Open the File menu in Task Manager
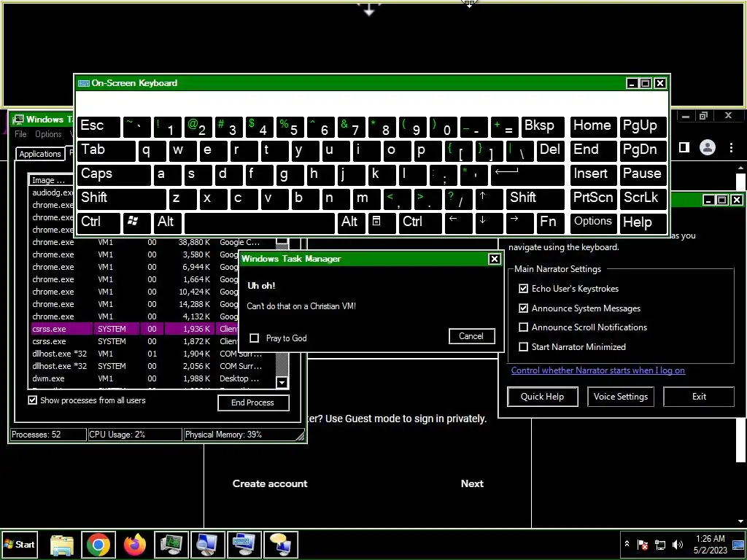 (20, 134)
